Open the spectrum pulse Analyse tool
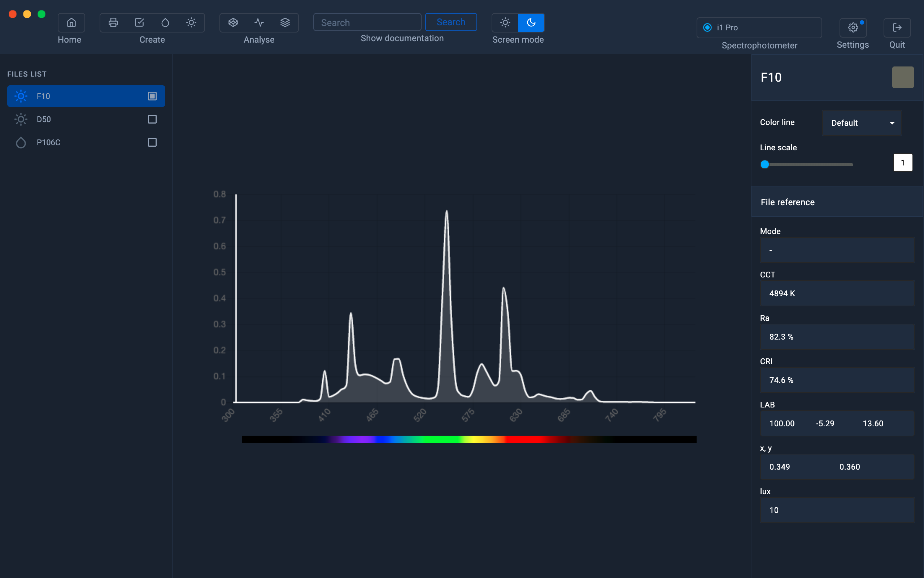 [259, 22]
